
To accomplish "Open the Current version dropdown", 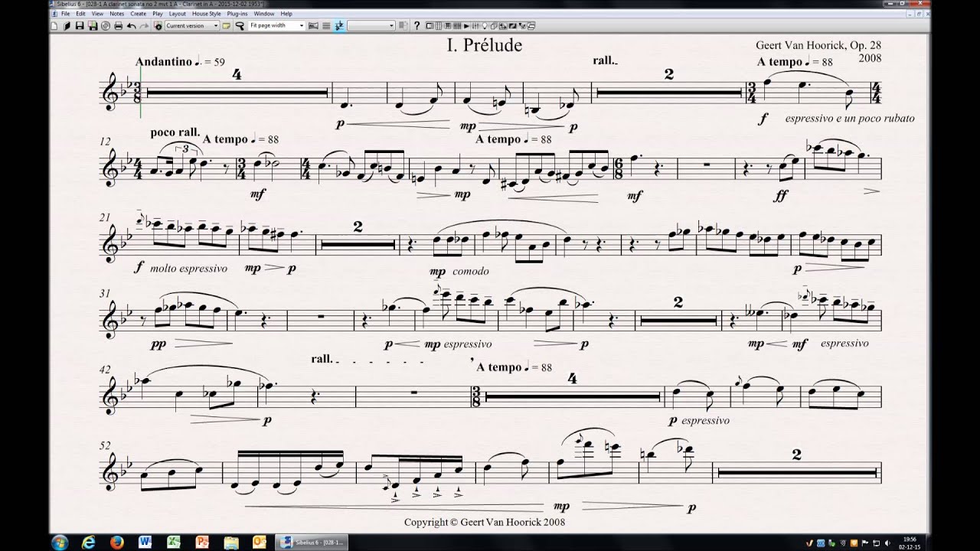I will click(193, 25).
